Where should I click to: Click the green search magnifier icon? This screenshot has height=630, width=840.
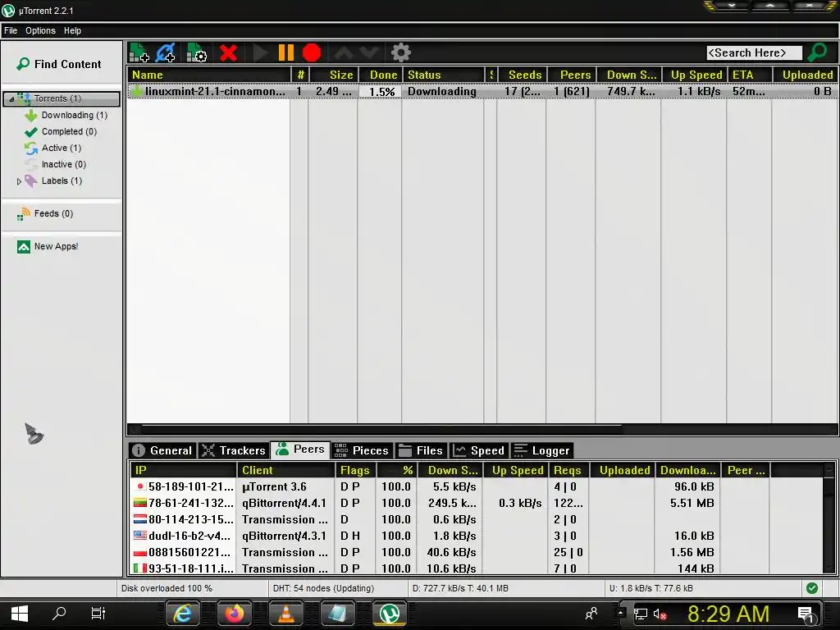click(818, 52)
